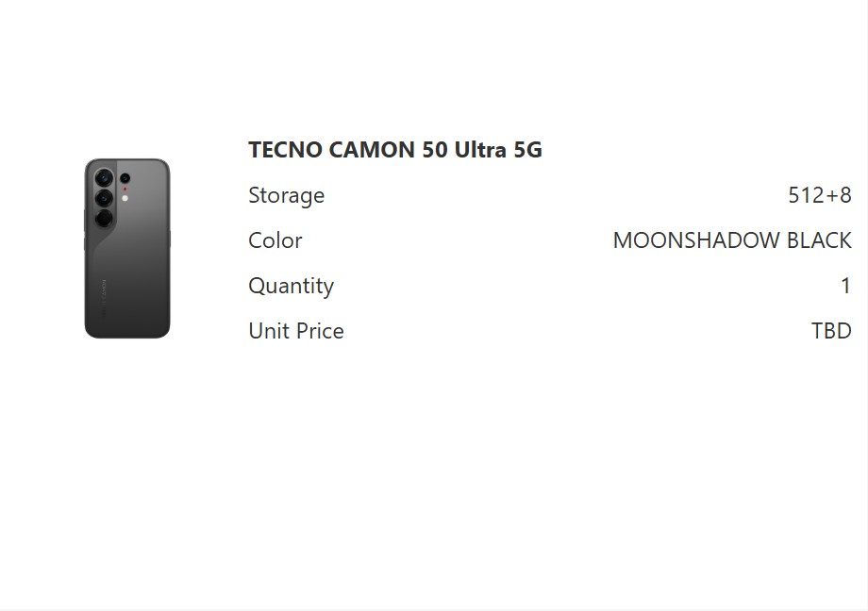Select the MOONSHADOW BLACK color value
868x611 pixels.
[731, 240]
